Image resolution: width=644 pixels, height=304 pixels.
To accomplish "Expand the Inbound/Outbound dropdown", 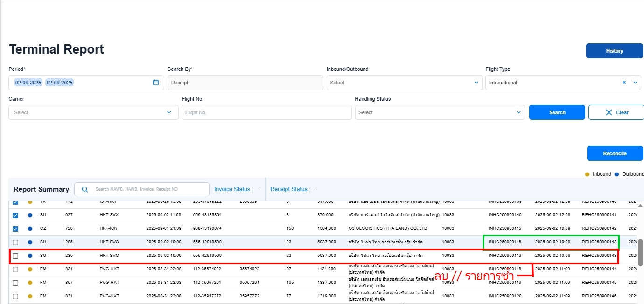I will 476,83.
